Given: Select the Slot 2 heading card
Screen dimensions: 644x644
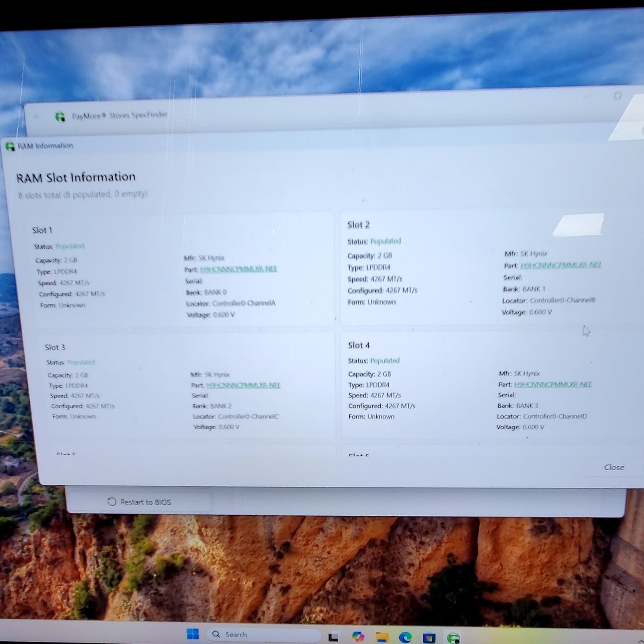Looking at the screenshot, I should click(359, 225).
